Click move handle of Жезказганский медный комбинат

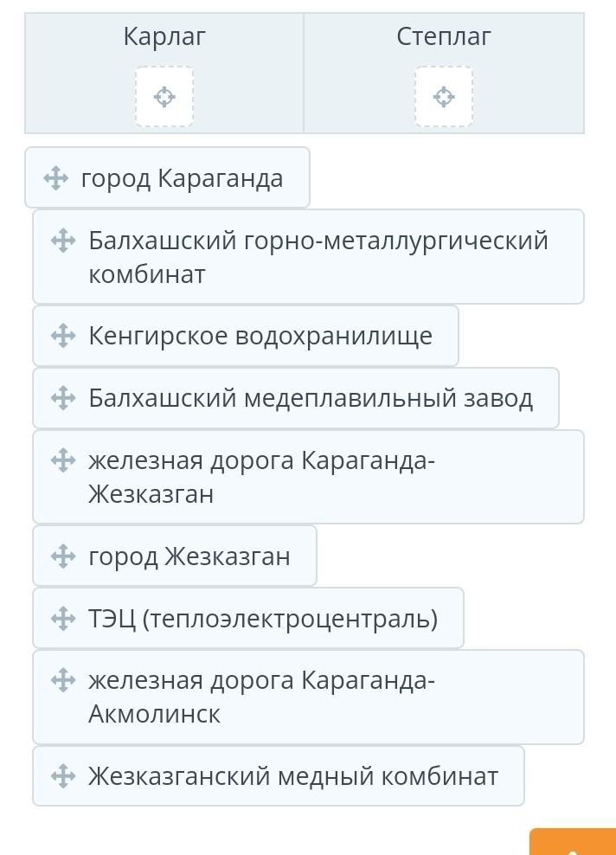(63, 776)
